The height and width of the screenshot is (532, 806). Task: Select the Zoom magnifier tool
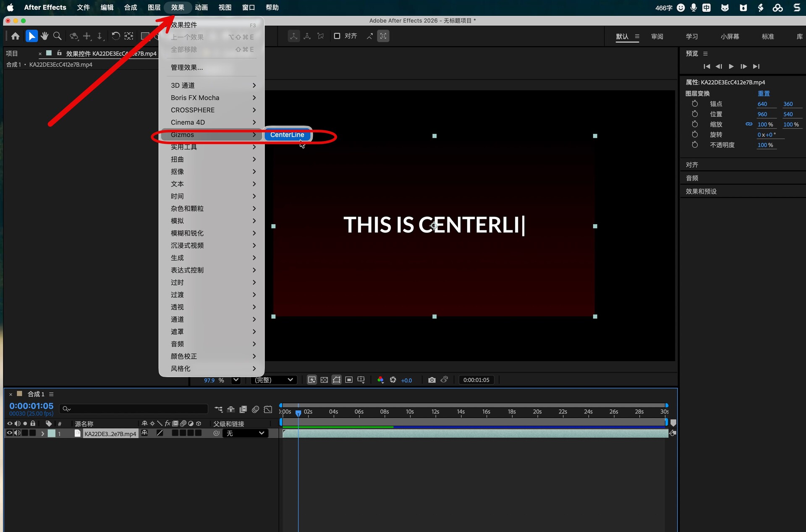pos(58,36)
